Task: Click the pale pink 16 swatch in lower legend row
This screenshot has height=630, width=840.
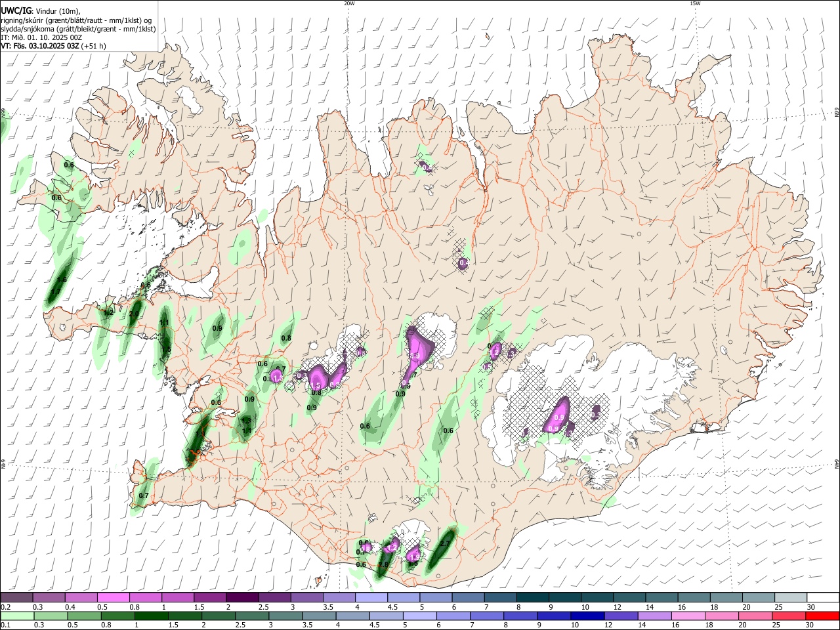Action: point(689,616)
